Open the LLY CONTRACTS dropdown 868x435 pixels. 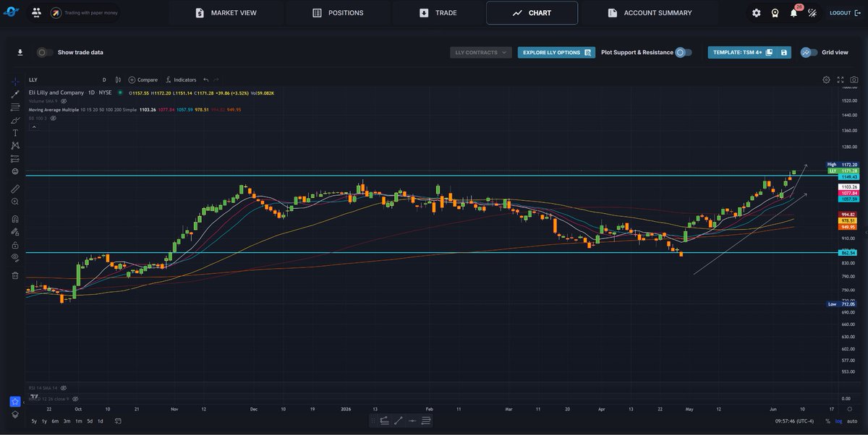pyautogui.click(x=480, y=53)
